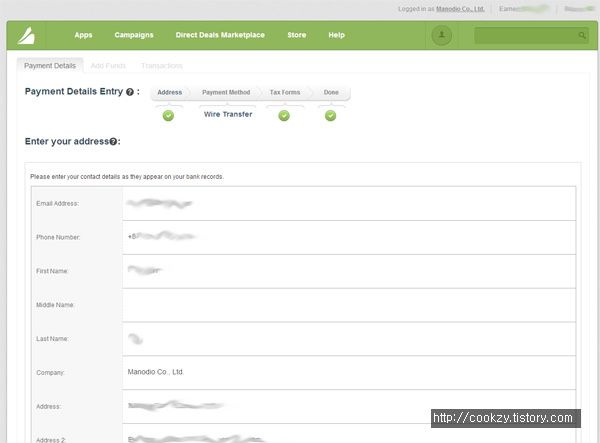The image size is (600, 443).
Task: Open the user profile circle icon
Action: (x=441, y=35)
